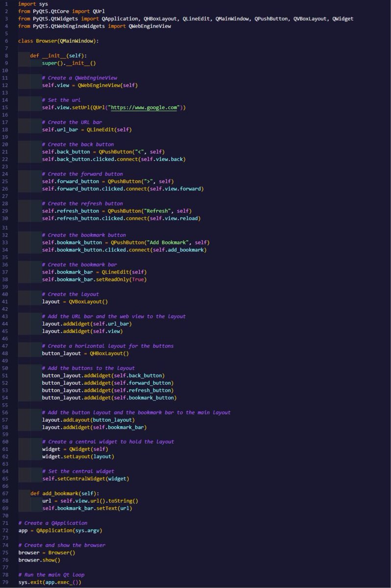
Task: Open the https://www.google.com URL link
Action: click(x=144, y=107)
